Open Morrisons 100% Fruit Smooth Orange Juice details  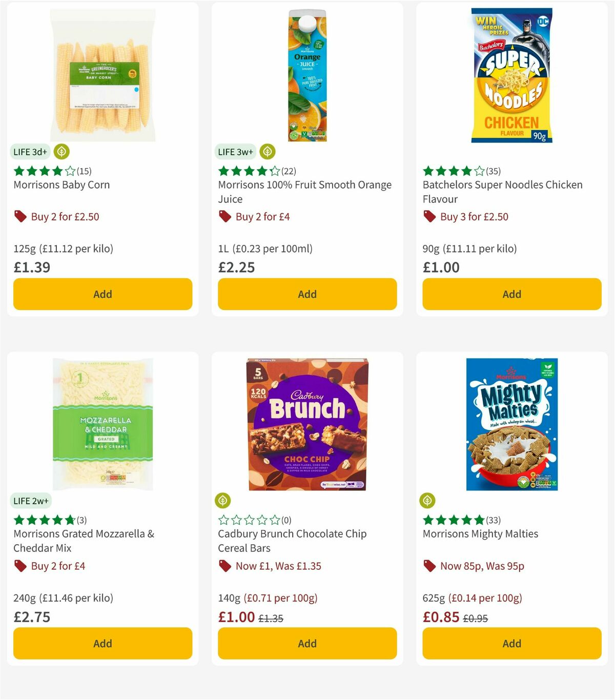305,192
